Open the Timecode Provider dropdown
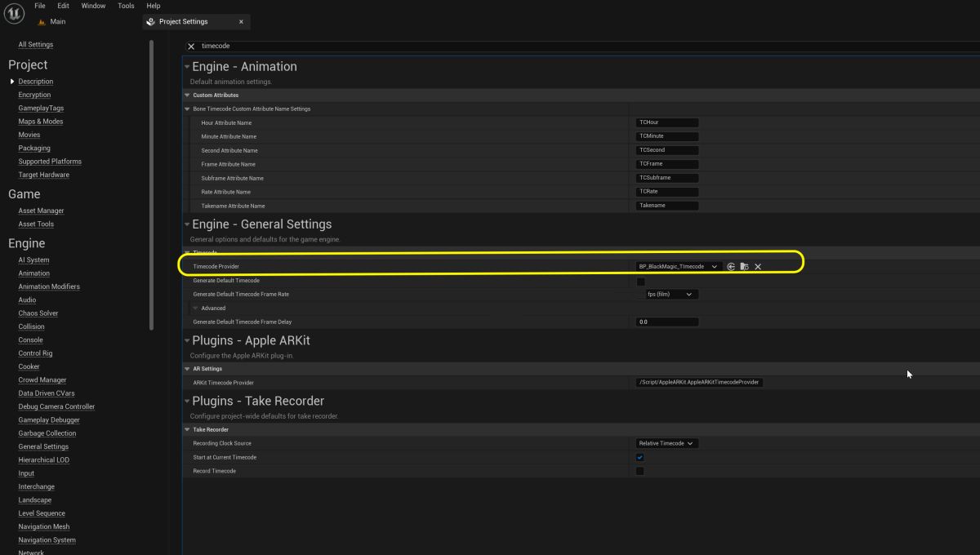 [x=679, y=267]
